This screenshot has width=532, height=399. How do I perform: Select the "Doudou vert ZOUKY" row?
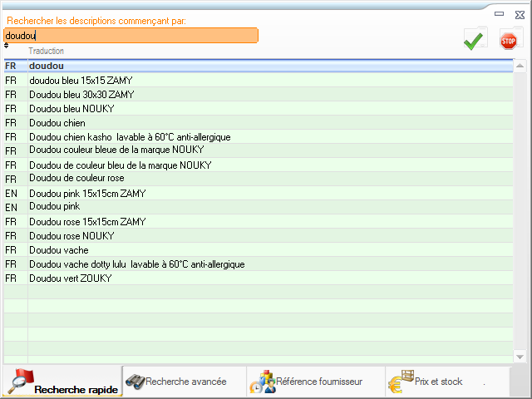pyautogui.click(x=70, y=278)
